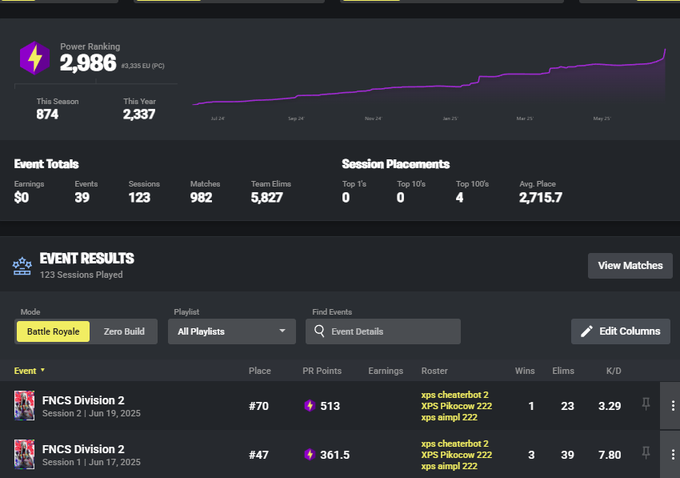Open FNCS Division 2 Session 1 thumbnail
The image size is (680, 478).
point(24,454)
